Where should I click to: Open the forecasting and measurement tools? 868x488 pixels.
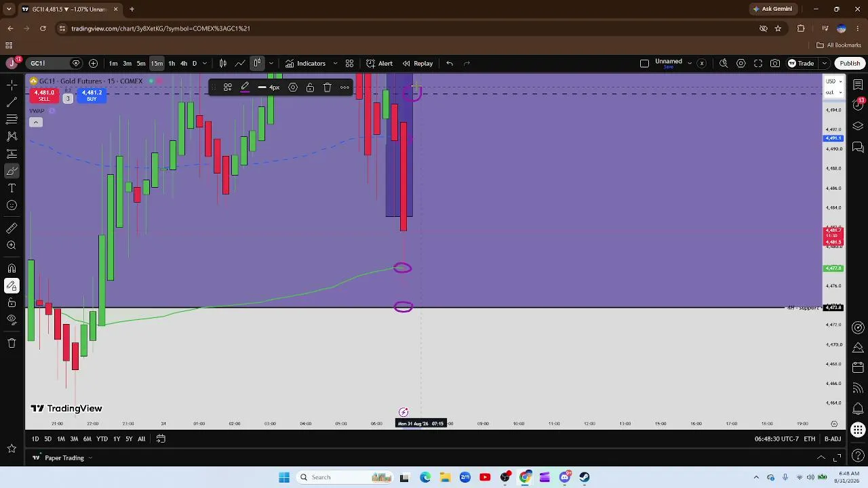[12, 154]
